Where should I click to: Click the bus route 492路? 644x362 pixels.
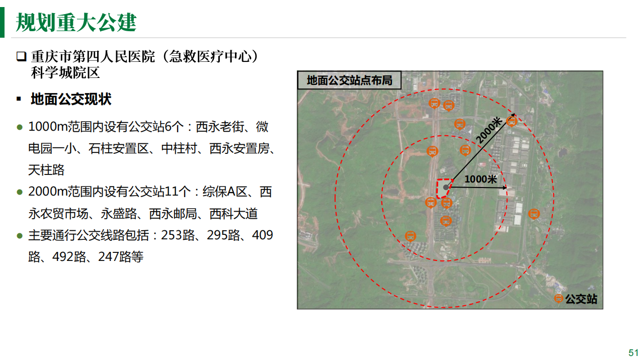(x=69, y=256)
